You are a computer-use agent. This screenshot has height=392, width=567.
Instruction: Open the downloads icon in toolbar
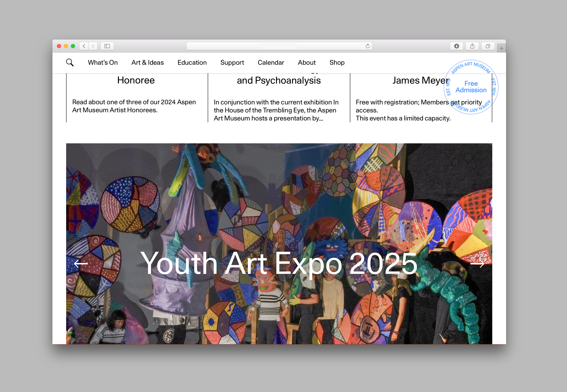(456, 46)
